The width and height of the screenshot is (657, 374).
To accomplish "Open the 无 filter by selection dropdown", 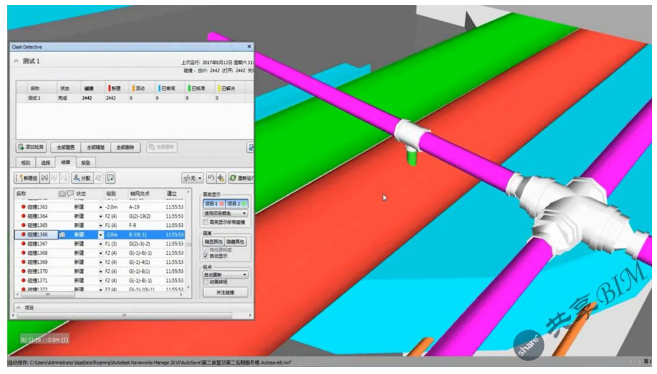I will 192,178.
